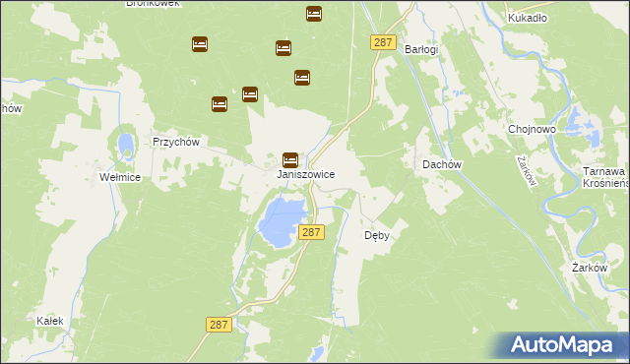Click the rotated Żarków label near Chojnowo
Viewport: 630px width, 364px height.
coord(528,171)
